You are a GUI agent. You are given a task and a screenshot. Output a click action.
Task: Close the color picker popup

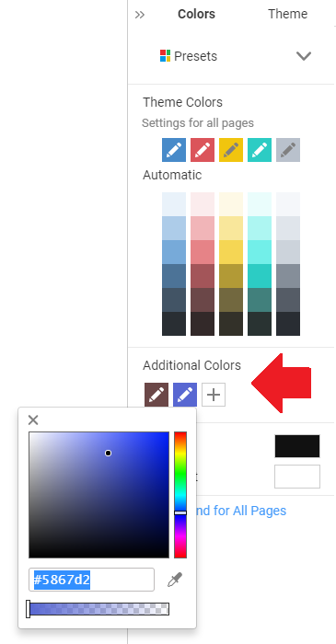[33, 420]
